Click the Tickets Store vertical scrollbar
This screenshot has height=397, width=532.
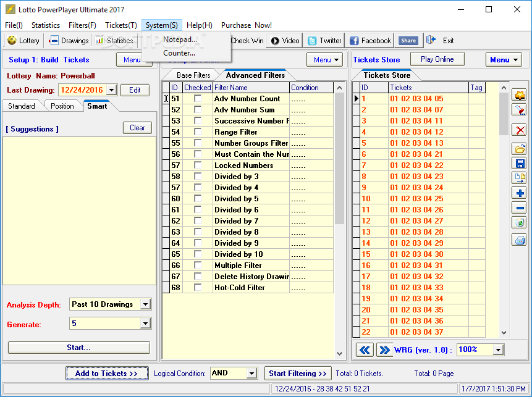(x=504, y=210)
